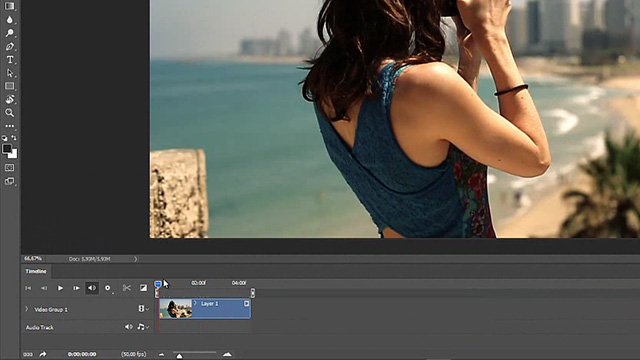Adjust the timeline zoom slider handle

[179, 356]
